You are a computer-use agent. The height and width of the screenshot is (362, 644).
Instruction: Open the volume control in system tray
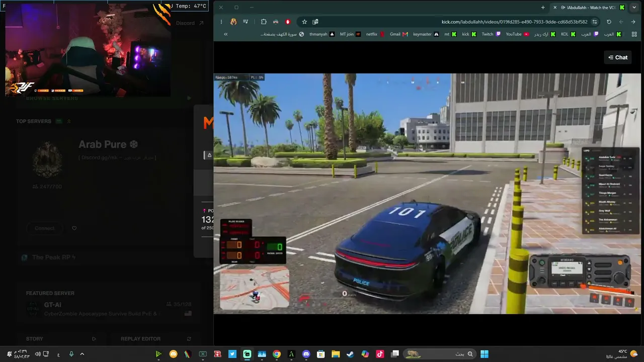pos(38,354)
